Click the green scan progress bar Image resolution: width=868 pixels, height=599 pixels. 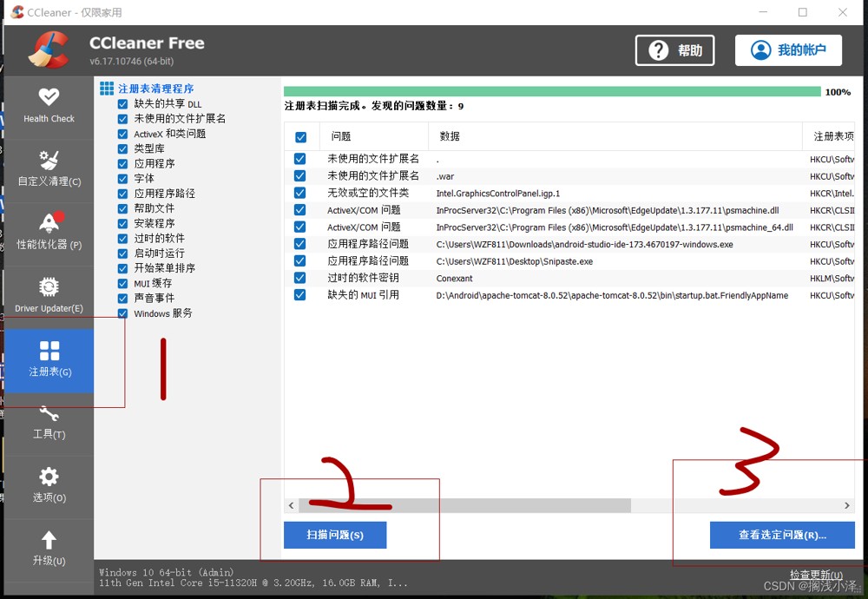tap(552, 92)
